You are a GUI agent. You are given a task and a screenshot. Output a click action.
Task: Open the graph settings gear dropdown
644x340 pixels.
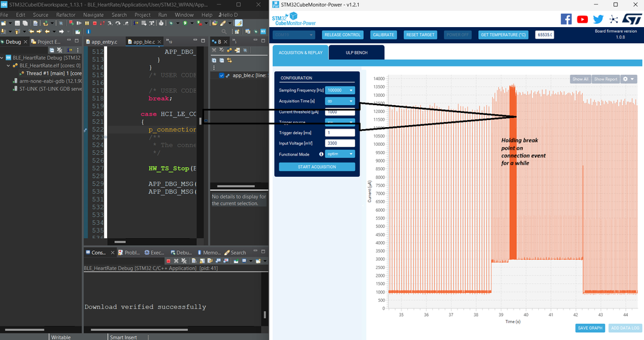[629, 79]
